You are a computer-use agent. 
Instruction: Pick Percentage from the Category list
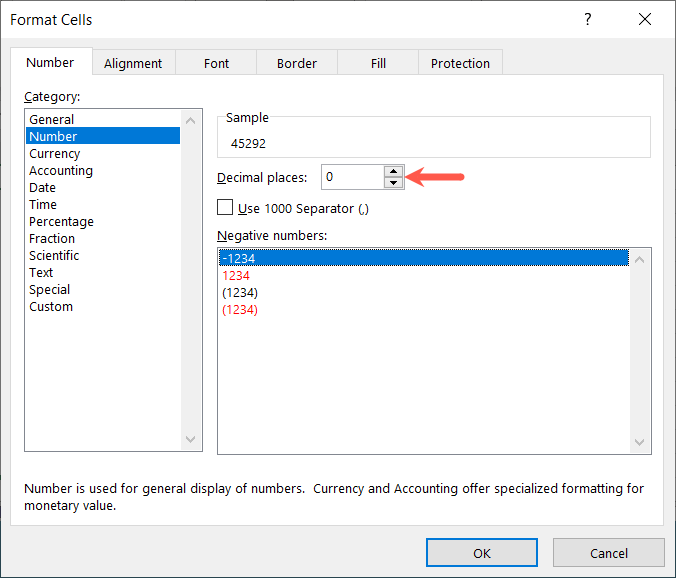pyautogui.click(x=61, y=222)
